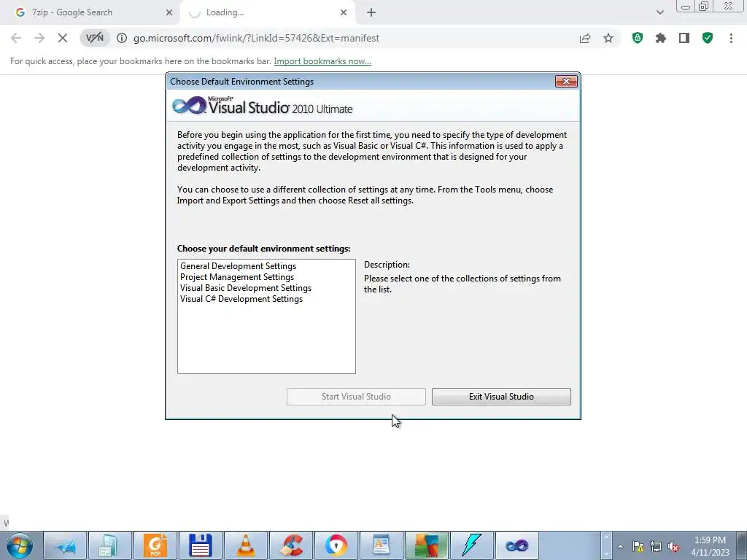Click Import bookmarks now link

click(322, 61)
